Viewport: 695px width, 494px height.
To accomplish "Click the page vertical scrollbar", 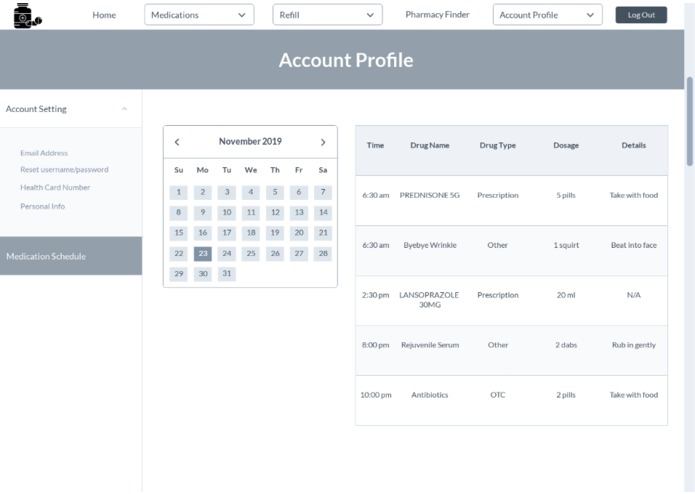I will pyautogui.click(x=690, y=122).
